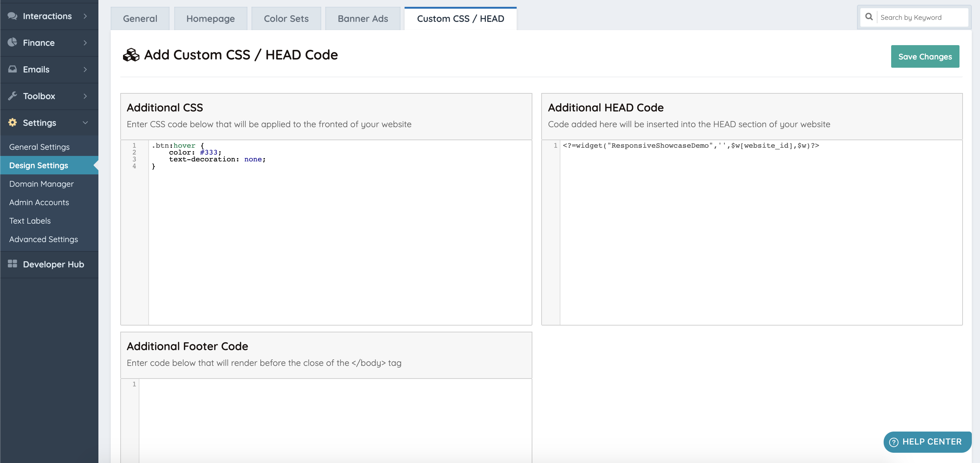
Task: Click the Developer Hub grid icon
Action: [x=12, y=264]
